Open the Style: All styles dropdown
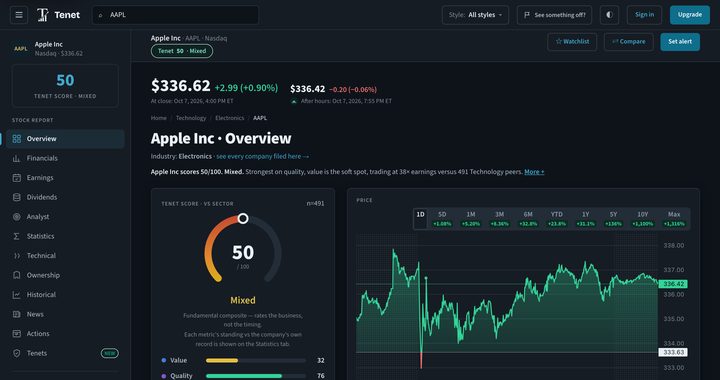This screenshot has width=720, height=380. (x=475, y=15)
